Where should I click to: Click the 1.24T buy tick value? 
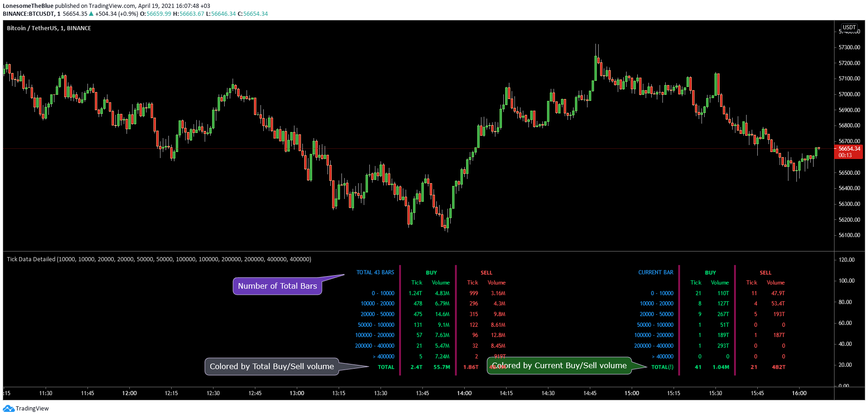pyautogui.click(x=415, y=293)
